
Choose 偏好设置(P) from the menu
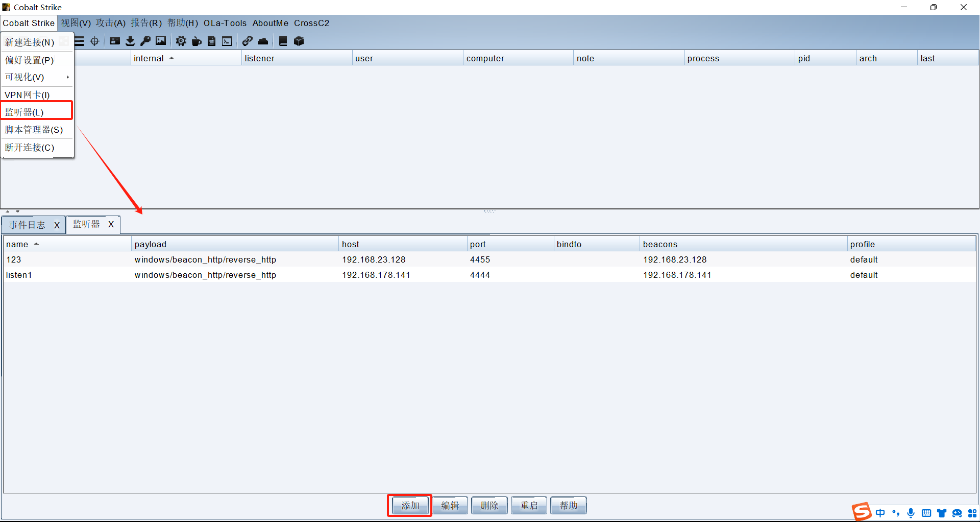coord(37,60)
